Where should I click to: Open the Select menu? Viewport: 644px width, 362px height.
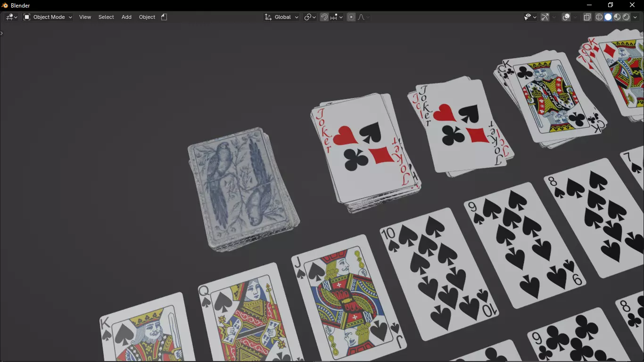pyautogui.click(x=106, y=17)
